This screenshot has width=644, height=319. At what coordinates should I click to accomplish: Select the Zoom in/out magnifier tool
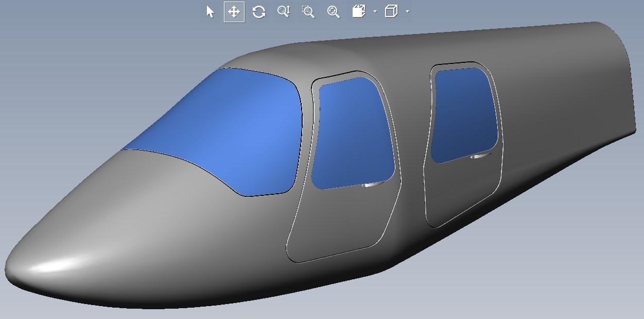[284, 11]
